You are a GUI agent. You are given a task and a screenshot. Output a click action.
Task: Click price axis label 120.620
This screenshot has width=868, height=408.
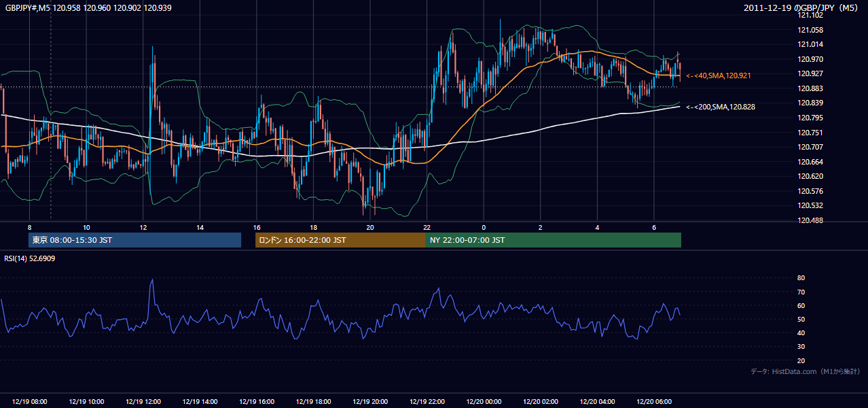coord(810,176)
